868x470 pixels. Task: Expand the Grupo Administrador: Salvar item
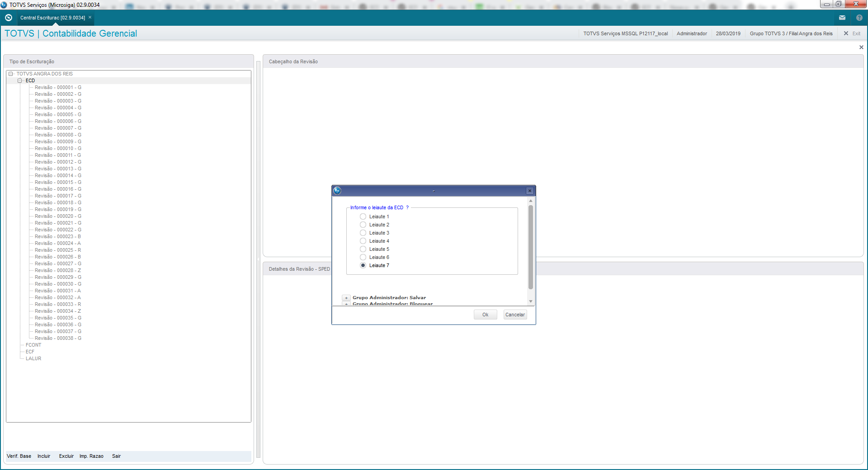(x=346, y=298)
